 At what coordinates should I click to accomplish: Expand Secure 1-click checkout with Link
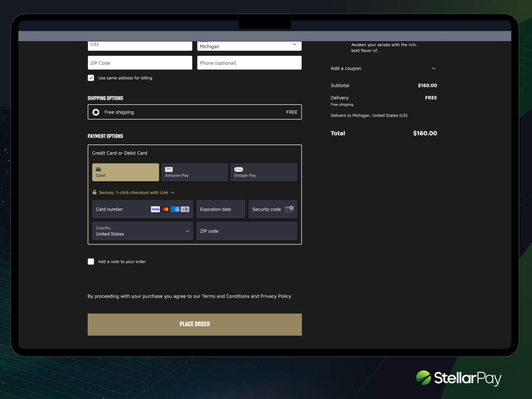(134, 192)
